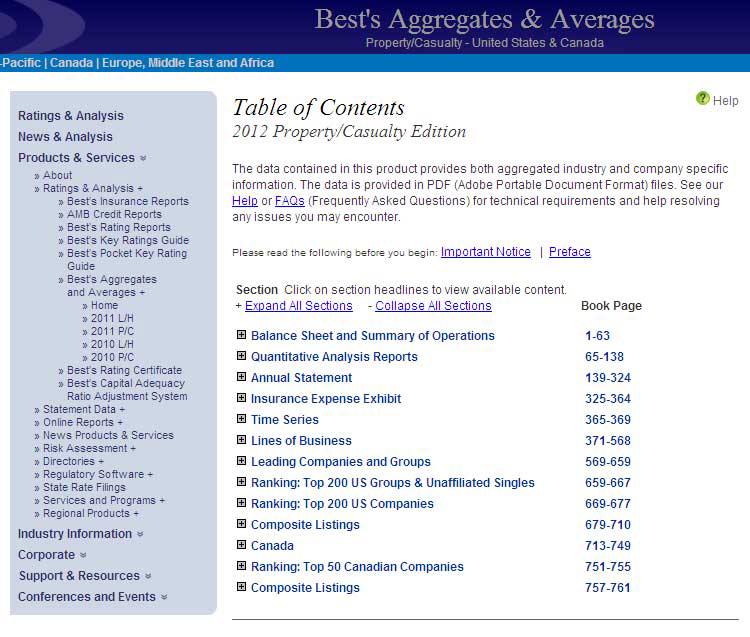This screenshot has width=750, height=637.
Task: Open Best's Insurance Reports in sidebar
Action: [x=128, y=201]
